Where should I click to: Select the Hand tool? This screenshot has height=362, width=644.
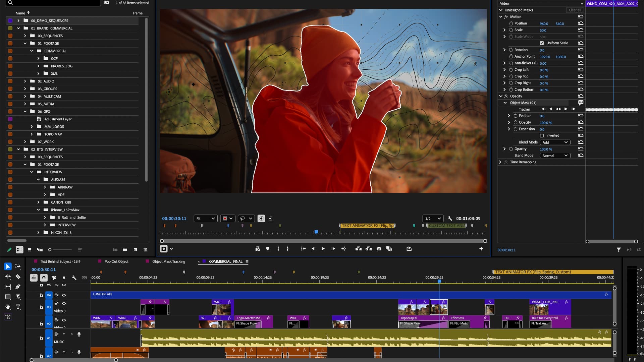pos(8,307)
